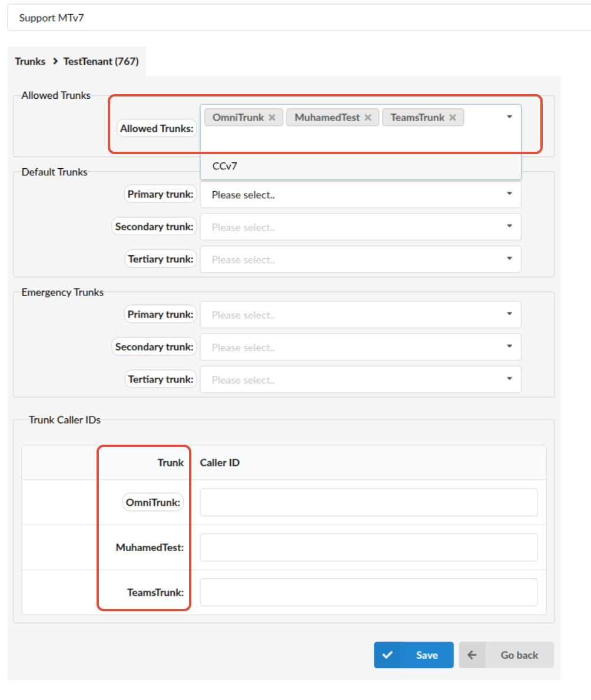
Task: Select CCv7 option from dropdown list
Action: point(360,166)
